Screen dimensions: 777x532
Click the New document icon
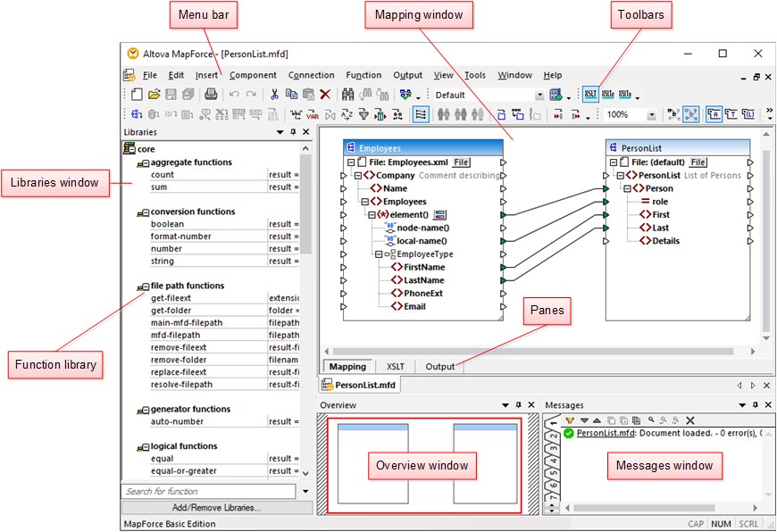pyautogui.click(x=137, y=94)
